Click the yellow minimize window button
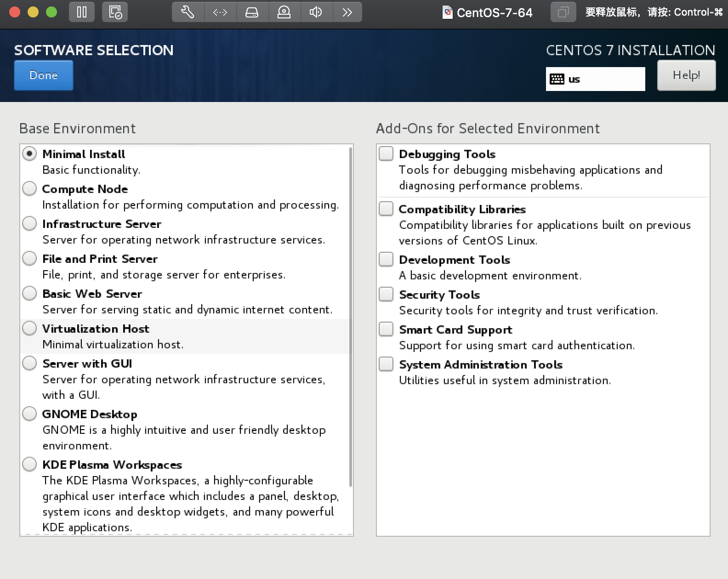Screen dimensions: 728x579 tap(33, 12)
